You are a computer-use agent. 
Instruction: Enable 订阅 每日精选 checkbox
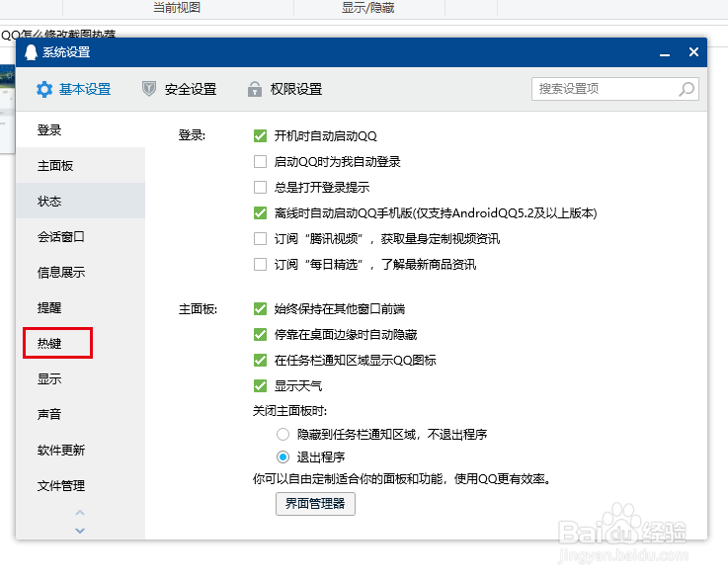pyautogui.click(x=260, y=264)
